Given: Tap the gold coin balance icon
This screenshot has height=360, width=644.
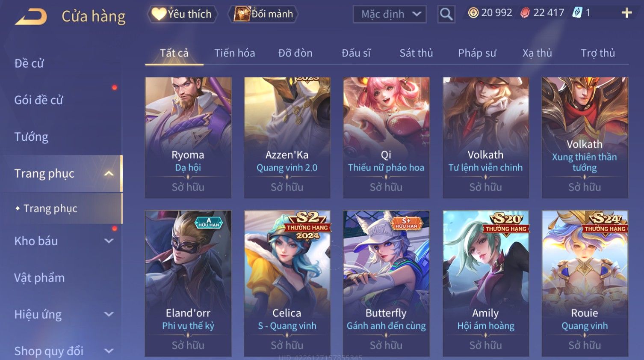Looking at the screenshot, I should [473, 13].
